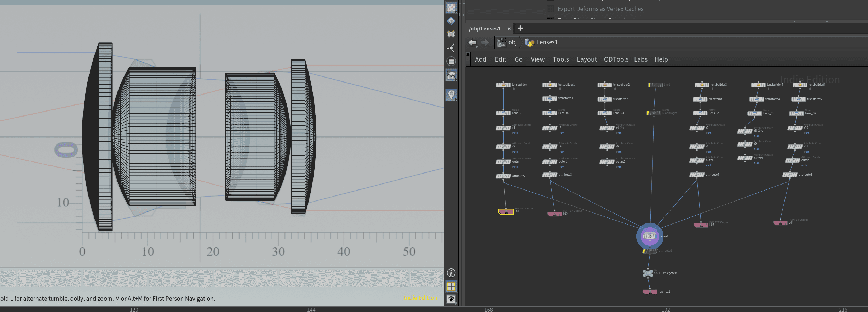Toggle the eye visibility icon in viewport toolbar

(451, 299)
